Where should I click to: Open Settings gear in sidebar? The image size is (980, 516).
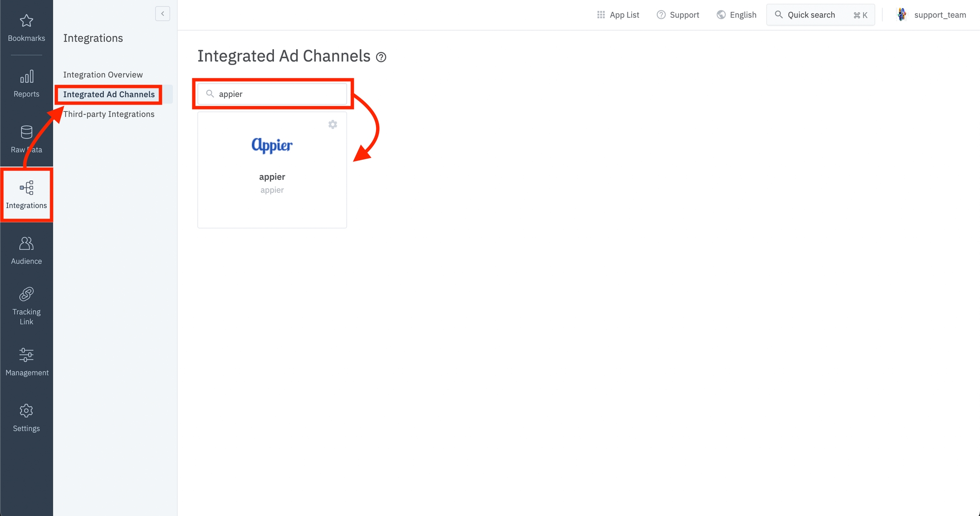coord(26,411)
